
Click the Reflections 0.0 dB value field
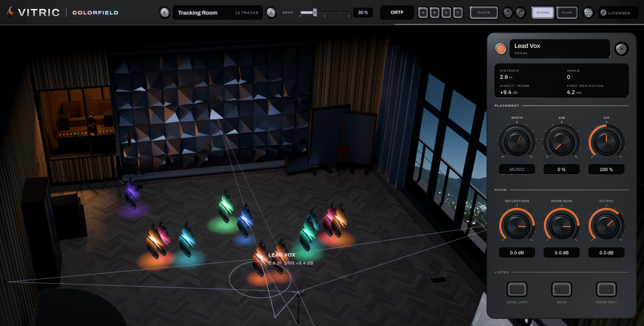coord(517,253)
